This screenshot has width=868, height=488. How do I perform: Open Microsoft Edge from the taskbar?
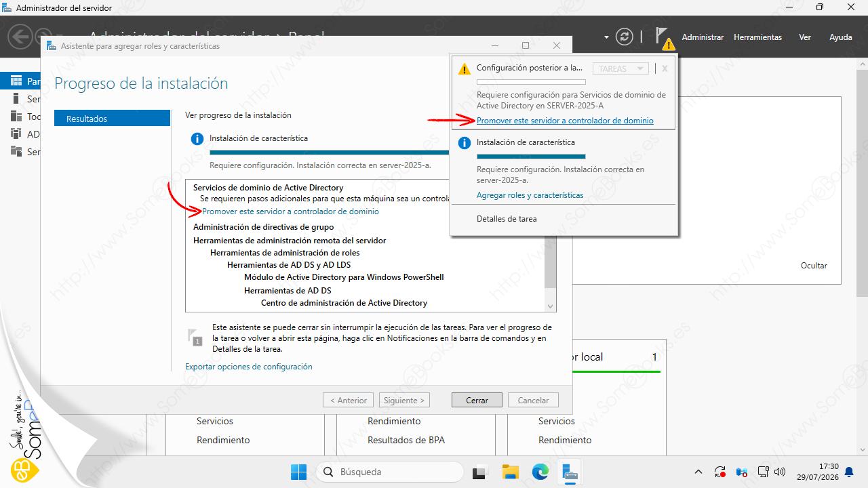click(540, 472)
